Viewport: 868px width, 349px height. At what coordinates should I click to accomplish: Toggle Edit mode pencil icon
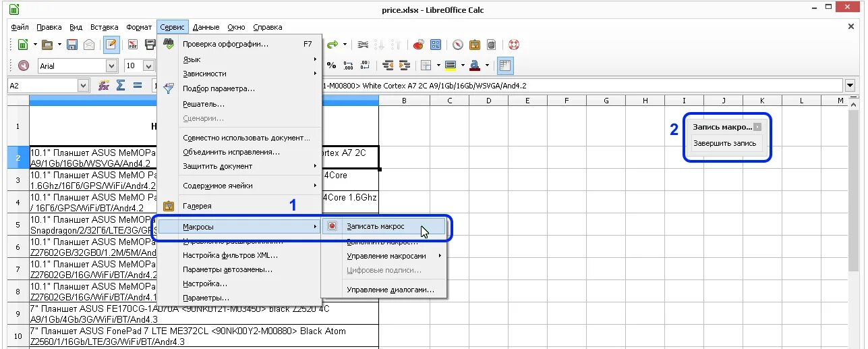click(x=112, y=45)
